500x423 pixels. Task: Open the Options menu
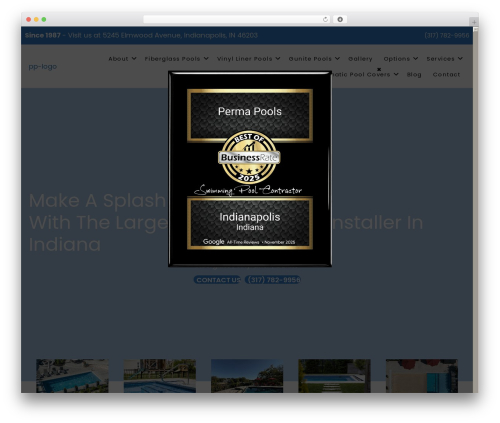click(x=397, y=59)
